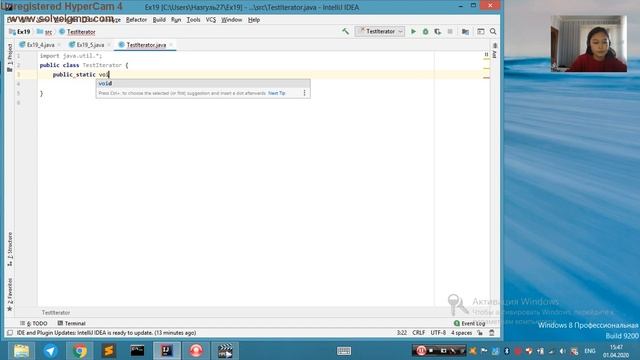This screenshot has height=360, width=640.
Task: Change line separator CRLF in status bar
Action: 418,333
